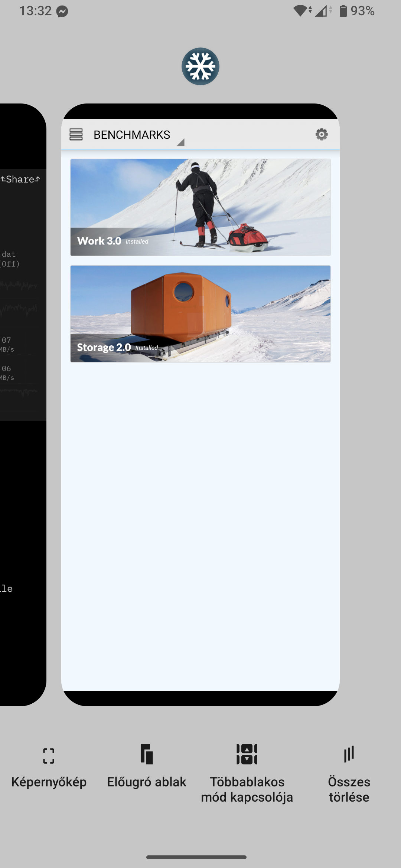Click the Képernyőkép label
Viewport: 401px width, 868px height.
(x=49, y=782)
